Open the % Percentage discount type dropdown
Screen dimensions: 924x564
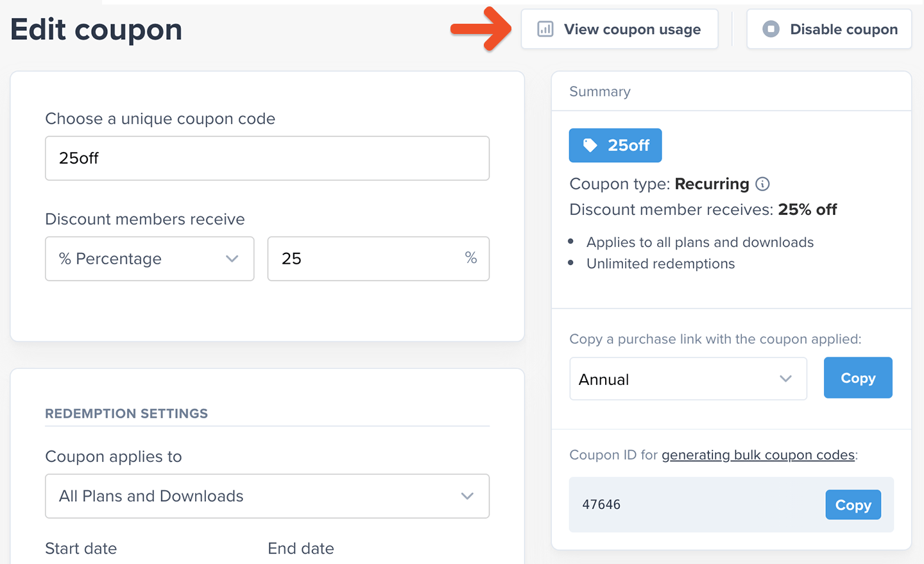(x=150, y=259)
